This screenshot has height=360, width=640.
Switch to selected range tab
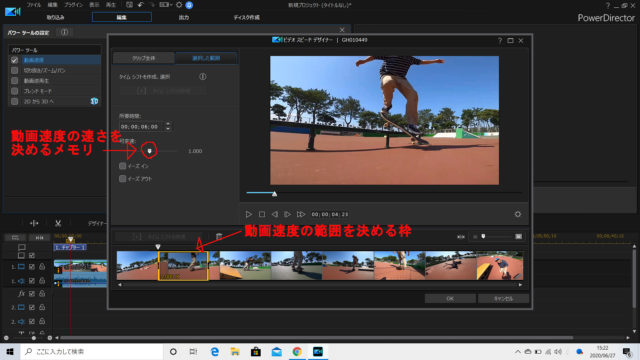point(206,58)
